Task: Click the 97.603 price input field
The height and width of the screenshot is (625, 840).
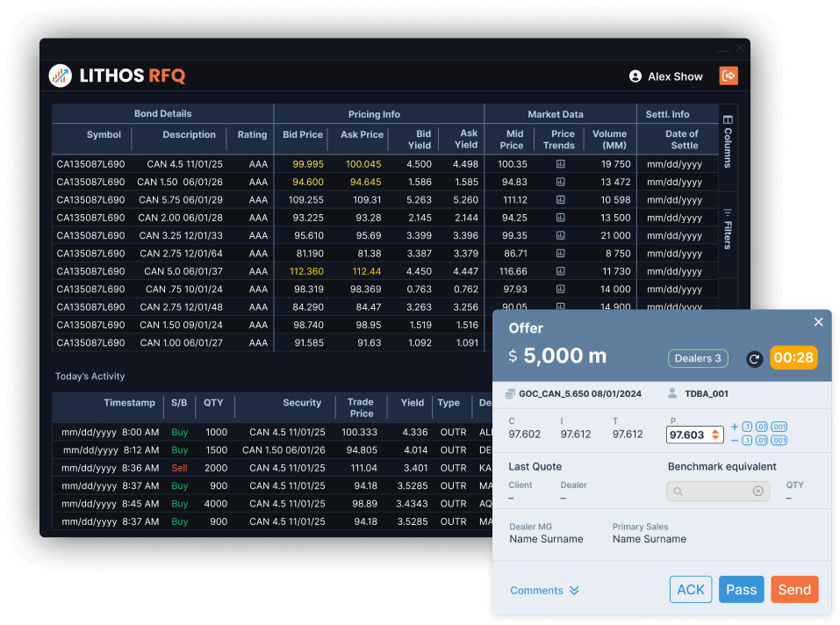Action: pos(694,435)
